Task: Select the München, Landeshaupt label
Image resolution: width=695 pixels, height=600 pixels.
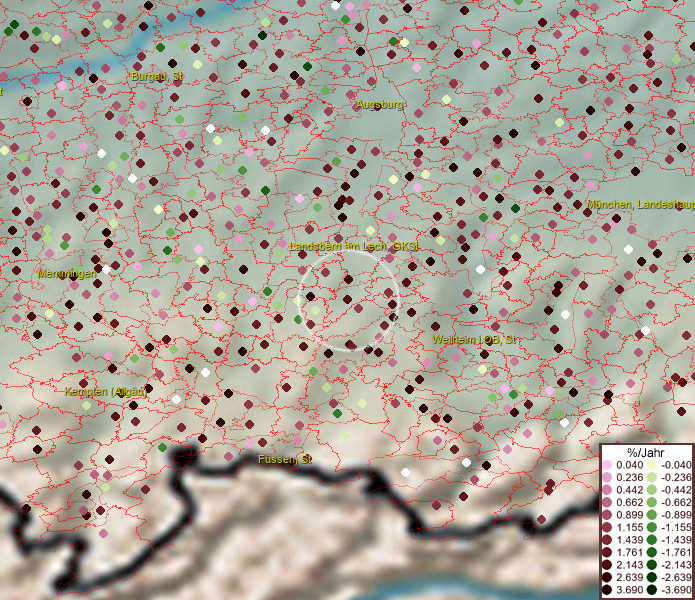Action: pos(640,204)
